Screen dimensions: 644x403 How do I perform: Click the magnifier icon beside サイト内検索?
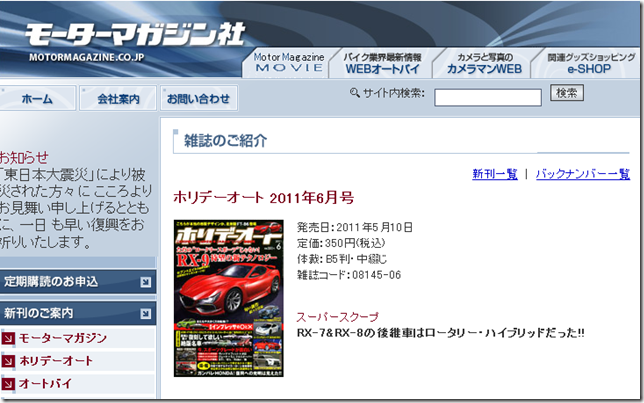(x=354, y=93)
